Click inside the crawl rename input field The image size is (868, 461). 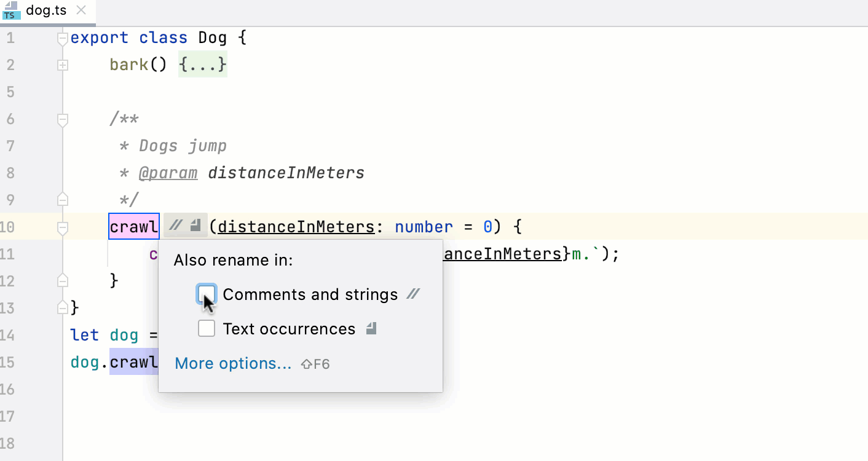tap(133, 226)
